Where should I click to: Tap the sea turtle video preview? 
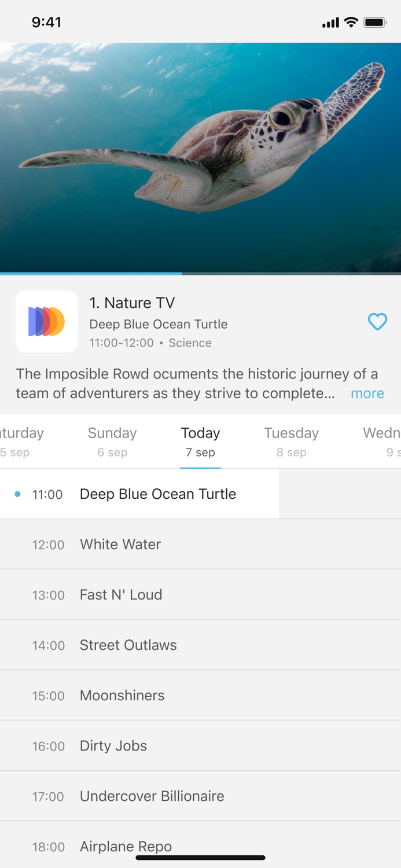200,156
